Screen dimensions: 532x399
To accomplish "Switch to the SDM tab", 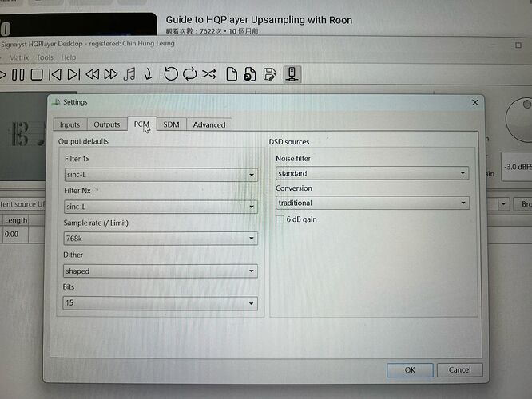I will pyautogui.click(x=171, y=124).
